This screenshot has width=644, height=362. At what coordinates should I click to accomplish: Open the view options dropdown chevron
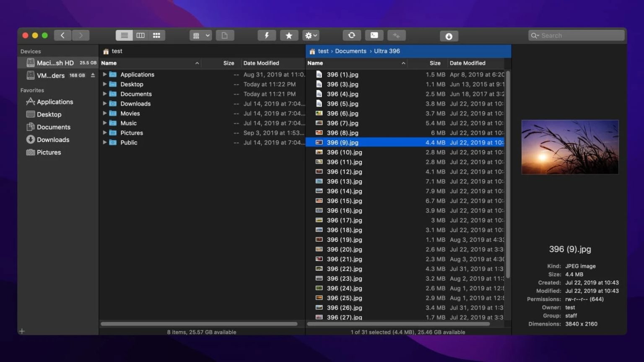click(x=207, y=35)
